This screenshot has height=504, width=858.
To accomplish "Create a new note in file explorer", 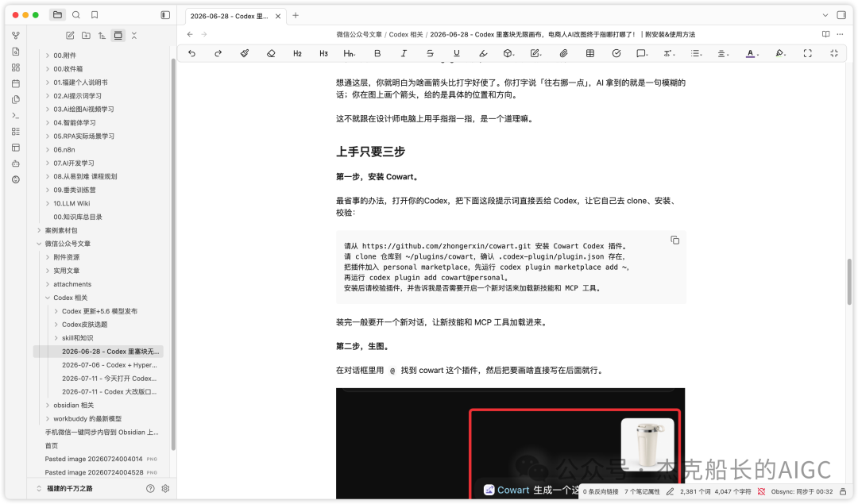I will click(70, 36).
